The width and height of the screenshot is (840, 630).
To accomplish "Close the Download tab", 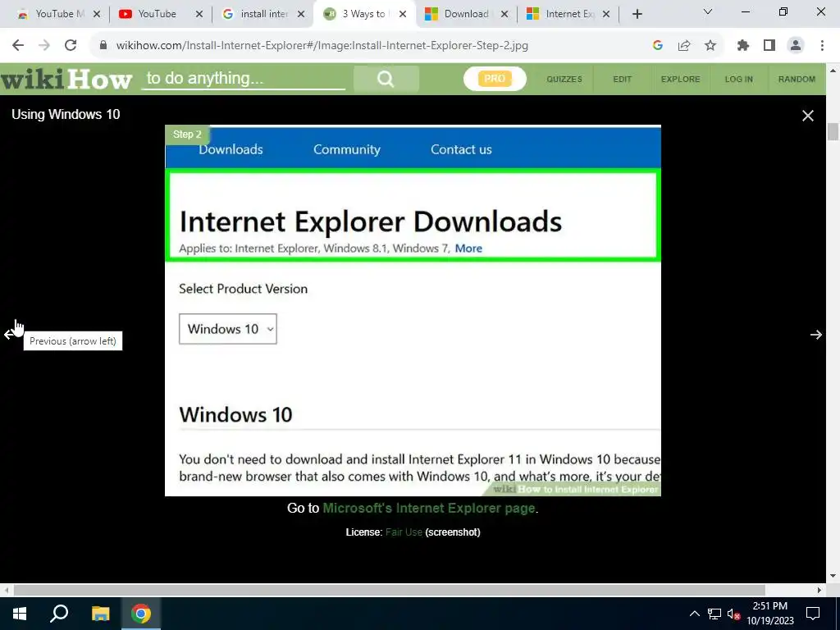I will coord(504,15).
